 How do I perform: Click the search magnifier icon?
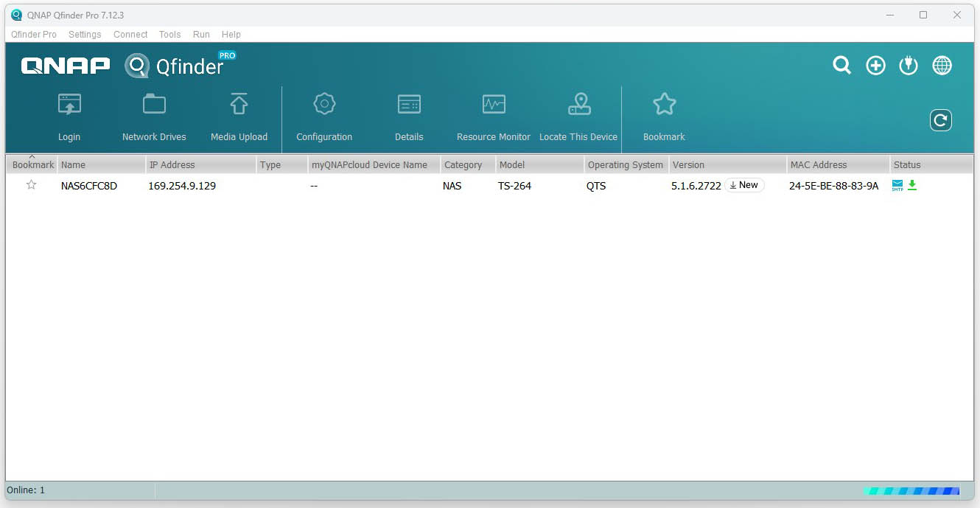(842, 66)
